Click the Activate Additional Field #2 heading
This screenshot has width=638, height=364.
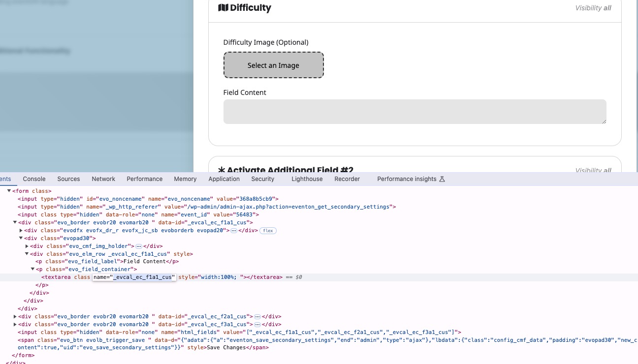[290, 170]
